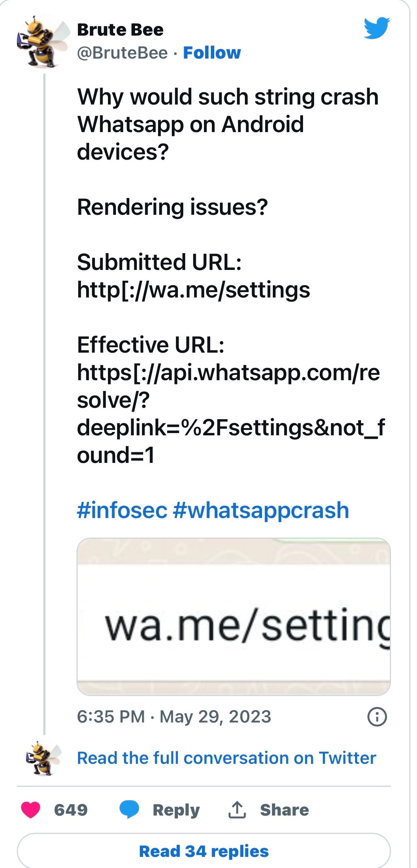
Task: Click the Brute Bee profile avatar
Action: [44, 41]
